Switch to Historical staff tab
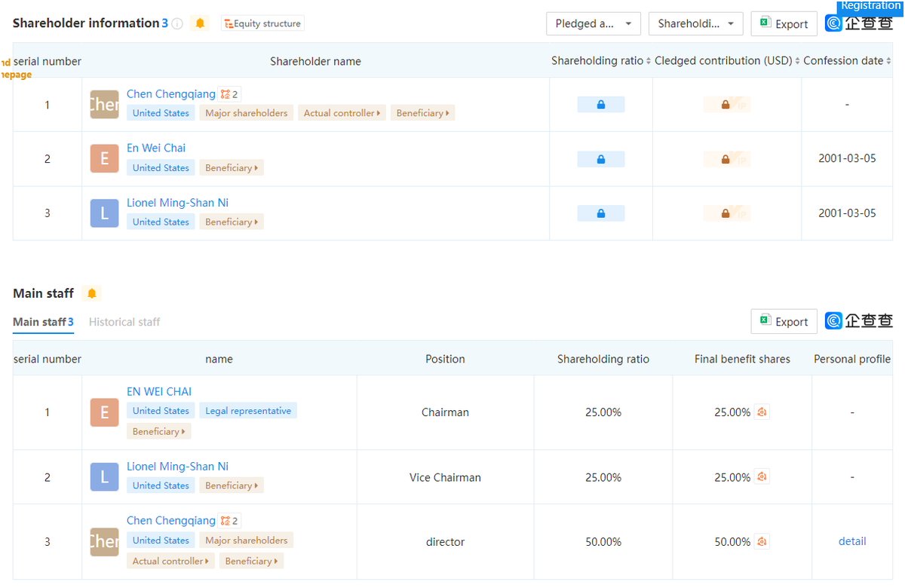Screen dimensions: 905x588 [124, 322]
